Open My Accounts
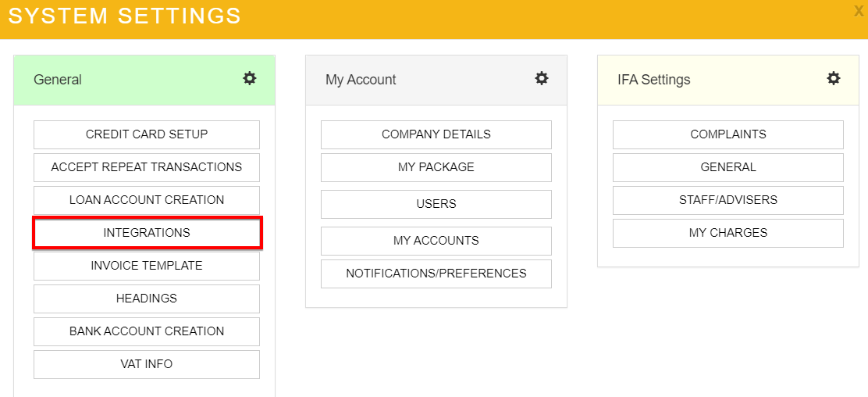The image size is (868, 397). point(436,241)
